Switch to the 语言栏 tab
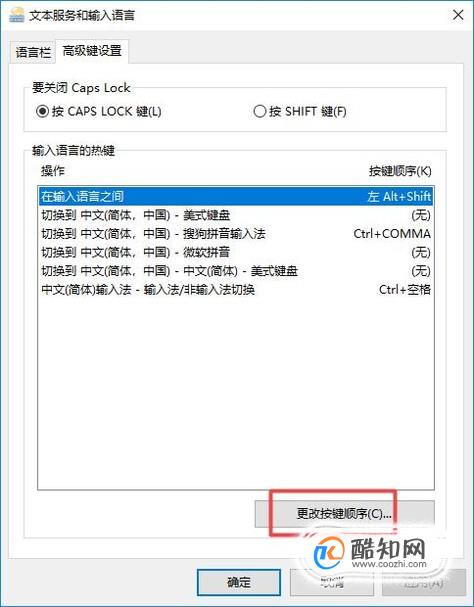474x607 pixels. 33,52
